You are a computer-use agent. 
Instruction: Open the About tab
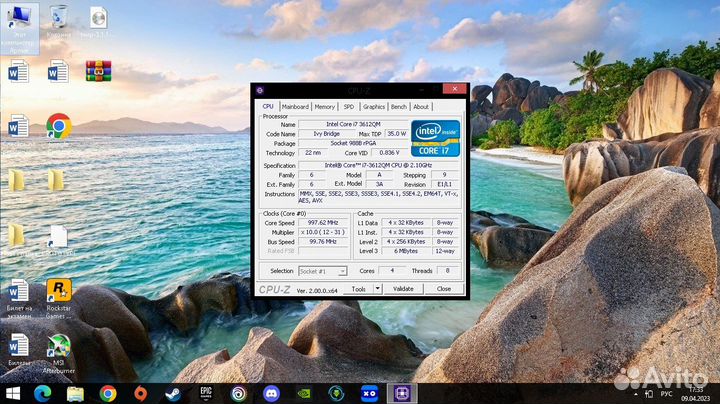pyautogui.click(x=421, y=107)
